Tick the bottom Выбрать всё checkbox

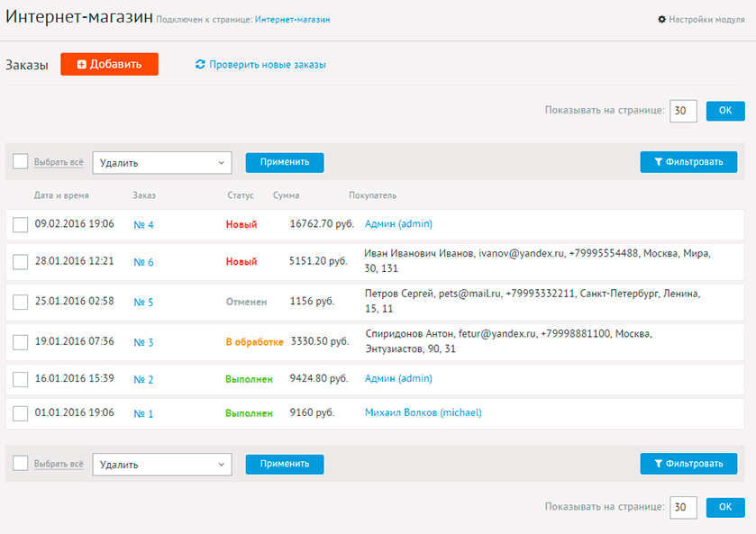(x=20, y=463)
